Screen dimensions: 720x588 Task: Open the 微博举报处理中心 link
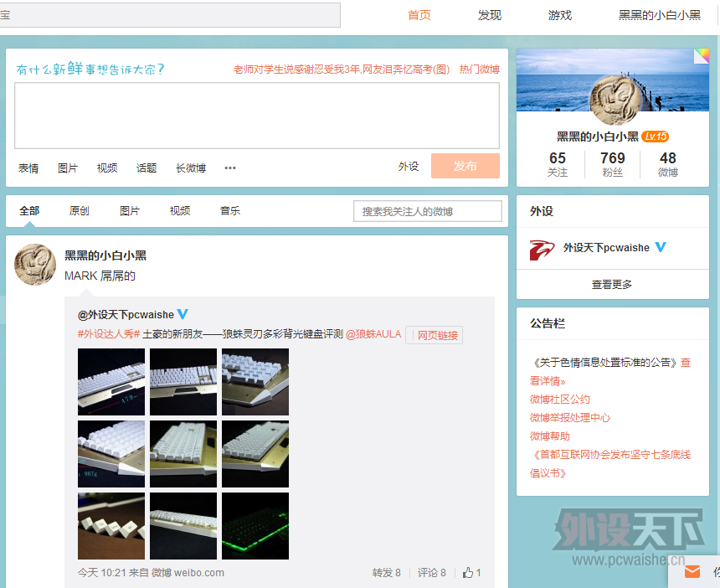pos(570,418)
